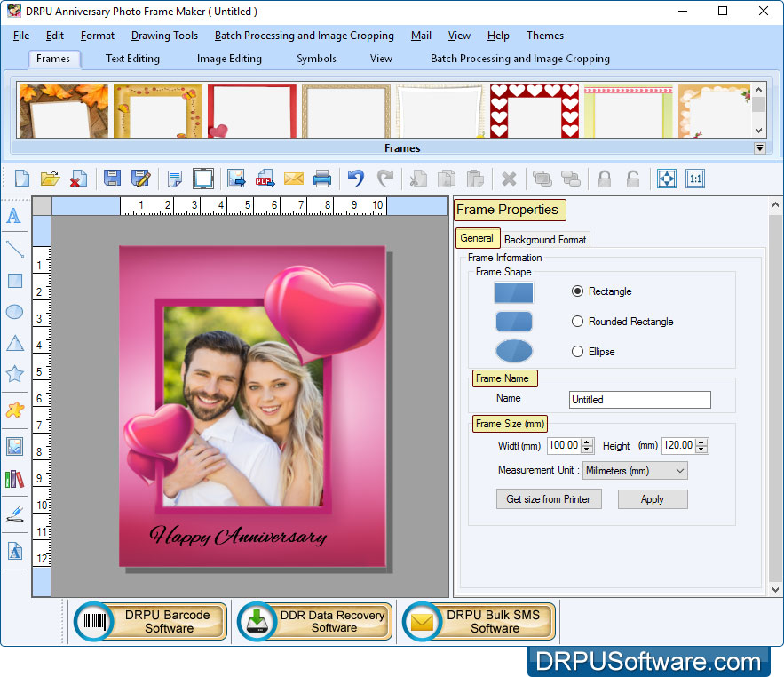
Task: Click DRPU Bulk SMS Software button
Action: pos(479,621)
